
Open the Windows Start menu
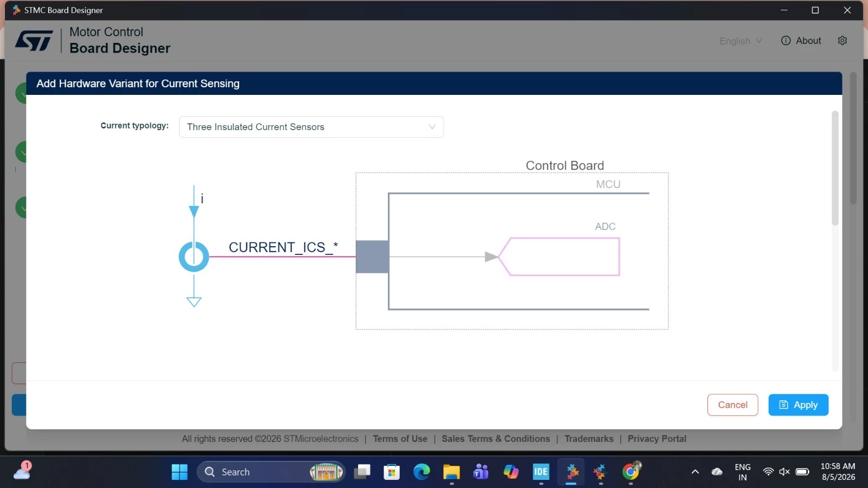(180, 472)
